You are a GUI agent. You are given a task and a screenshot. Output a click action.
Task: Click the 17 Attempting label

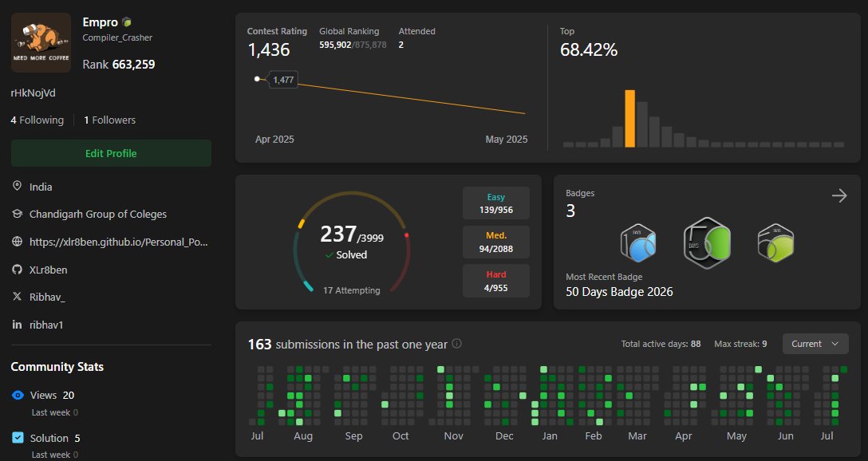click(x=352, y=290)
